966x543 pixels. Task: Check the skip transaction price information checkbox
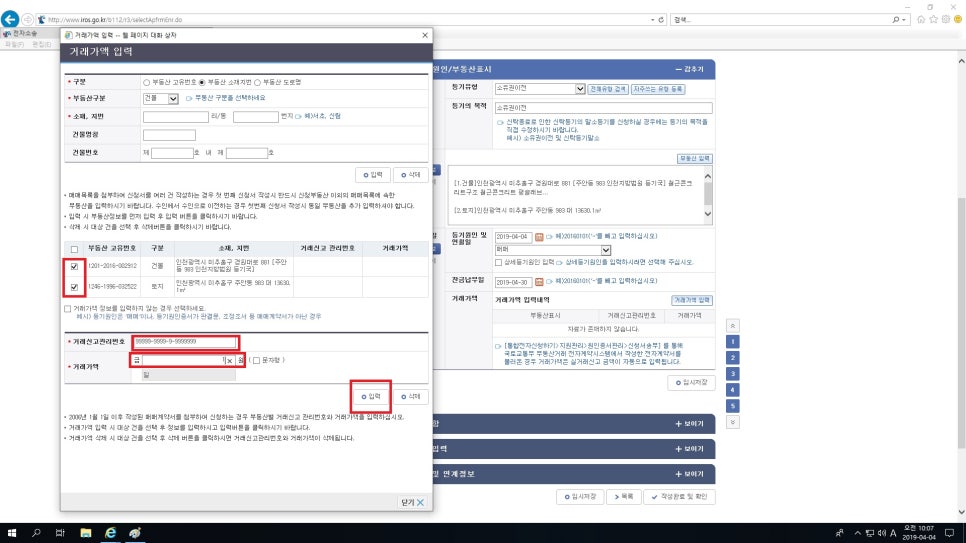(68, 308)
